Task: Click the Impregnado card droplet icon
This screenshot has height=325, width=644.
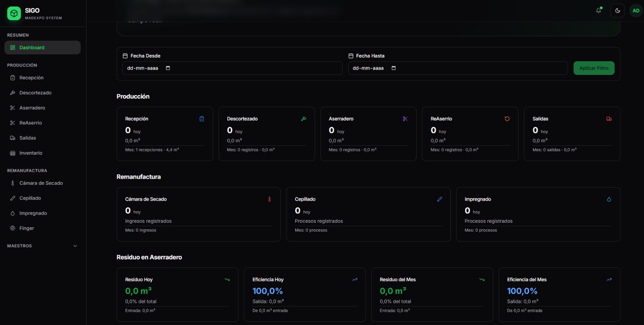Action: (x=609, y=199)
